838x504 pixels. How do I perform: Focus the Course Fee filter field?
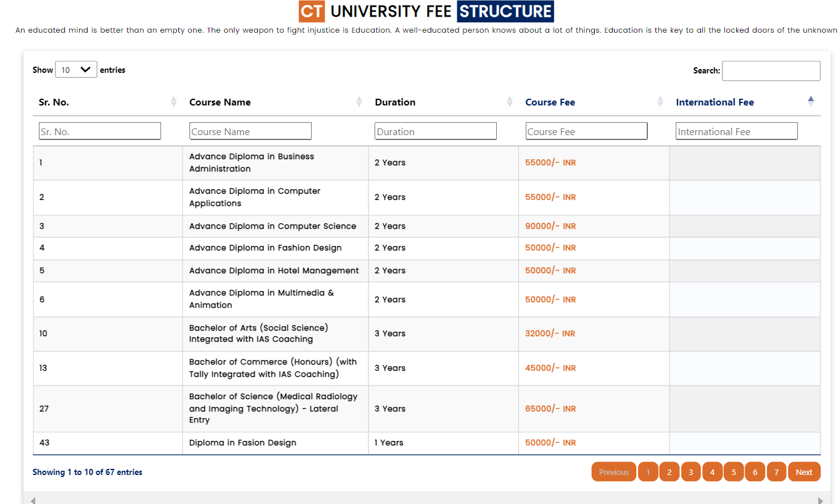[586, 131]
